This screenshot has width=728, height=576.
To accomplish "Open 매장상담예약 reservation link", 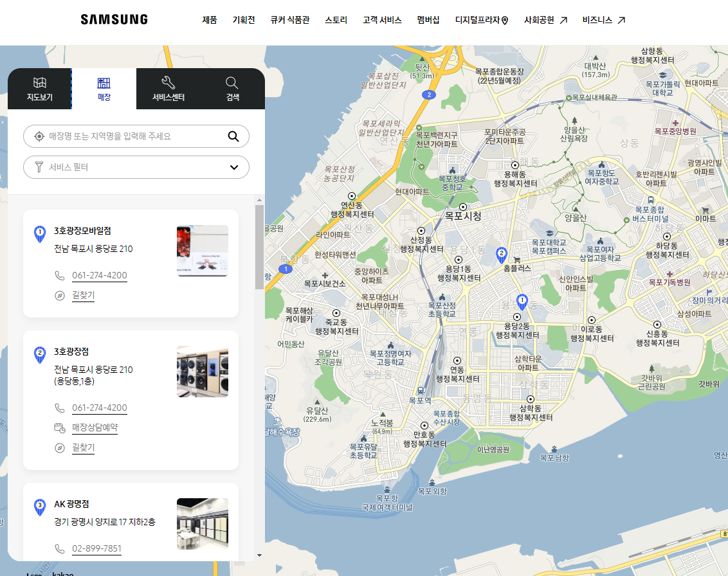I will pyautogui.click(x=95, y=428).
